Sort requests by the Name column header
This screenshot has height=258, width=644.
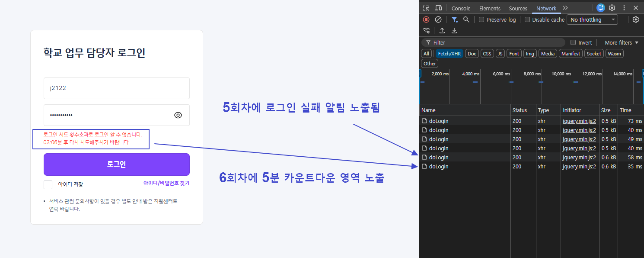(465, 110)
